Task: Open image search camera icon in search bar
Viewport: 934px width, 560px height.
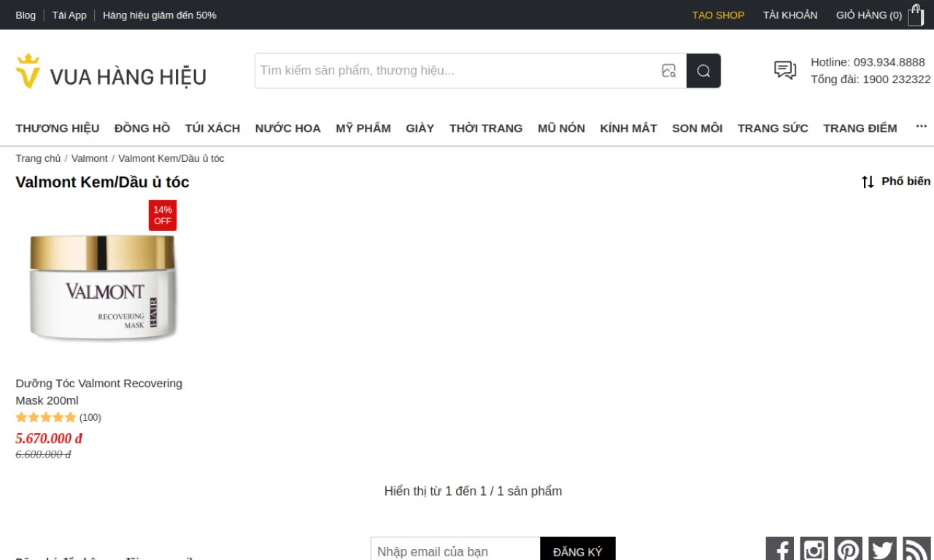Action: pos(668,71)
